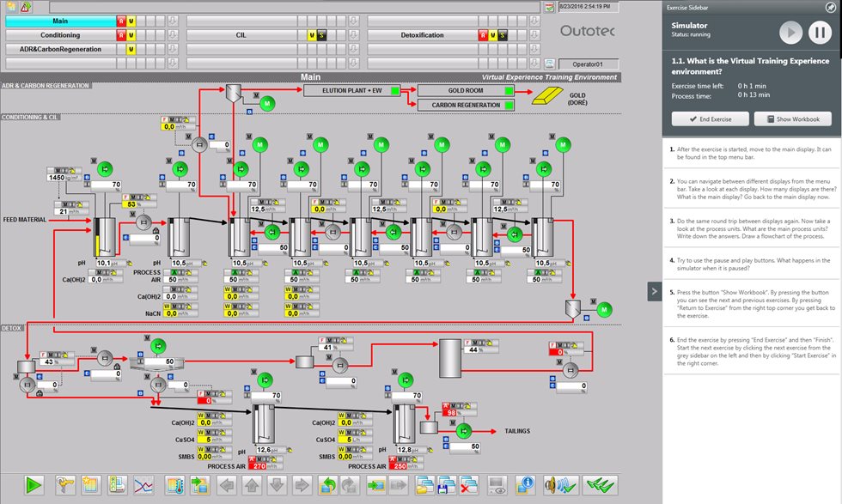The height and width of the screenshot is (504, 842).
Task: Collapse the Exercise Sidebar using the arrow handle
Action: click(654, 290)
